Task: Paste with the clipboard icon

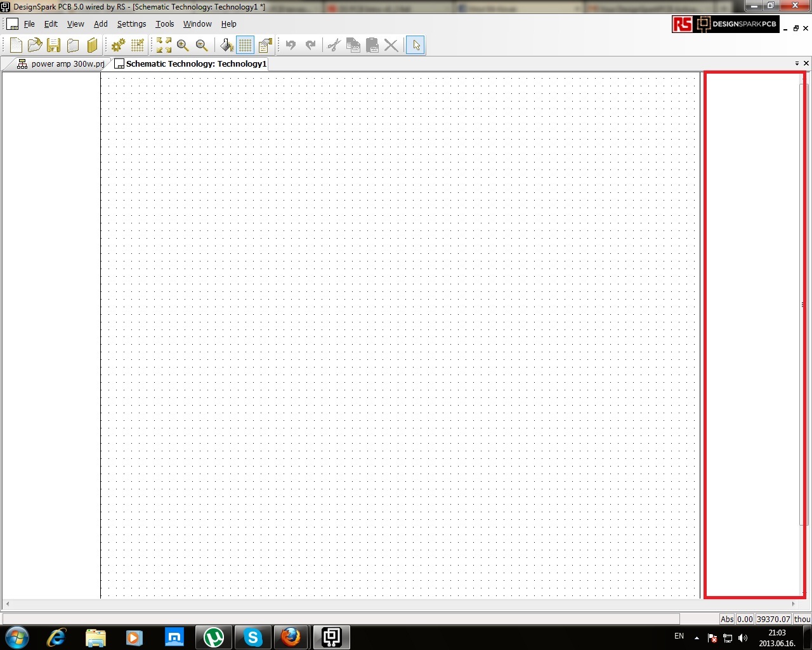Action: coord(372,45)
